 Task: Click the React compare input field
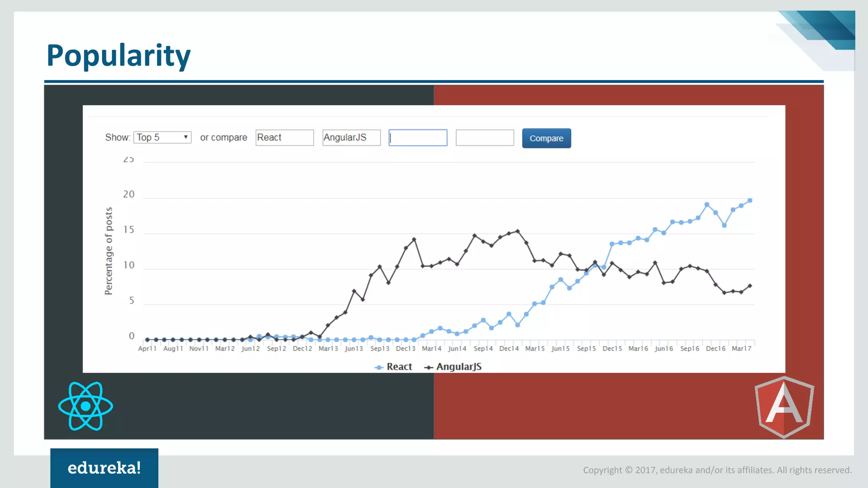(x=284, y=138)
